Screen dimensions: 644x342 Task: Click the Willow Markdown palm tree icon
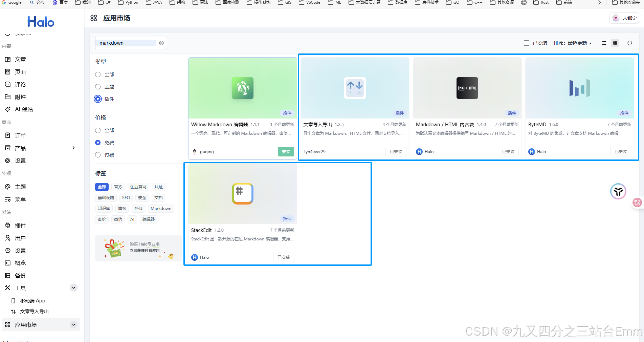pyautogui.click(x=243, y=88)
